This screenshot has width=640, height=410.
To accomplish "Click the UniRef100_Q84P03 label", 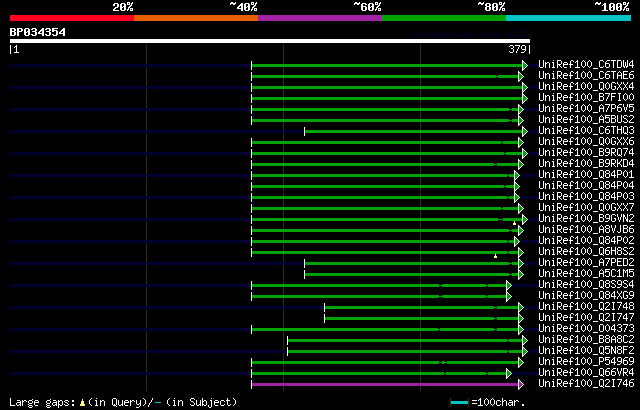I will (586, 197).
